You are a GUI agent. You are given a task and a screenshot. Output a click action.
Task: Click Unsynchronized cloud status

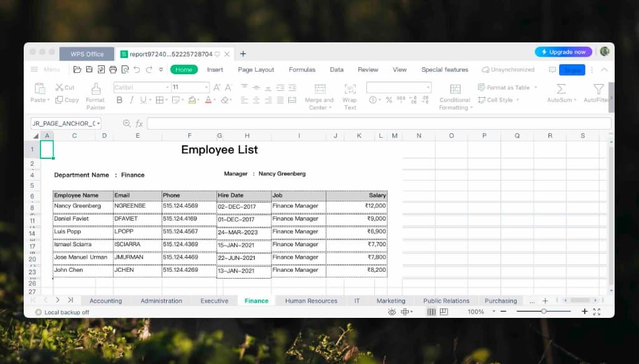point(508,70)
